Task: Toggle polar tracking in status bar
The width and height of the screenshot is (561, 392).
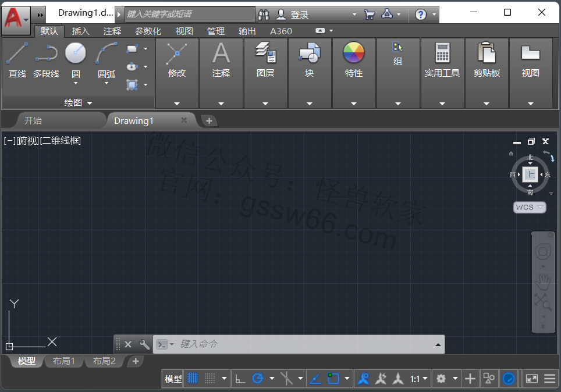Action: pos(258,379)
